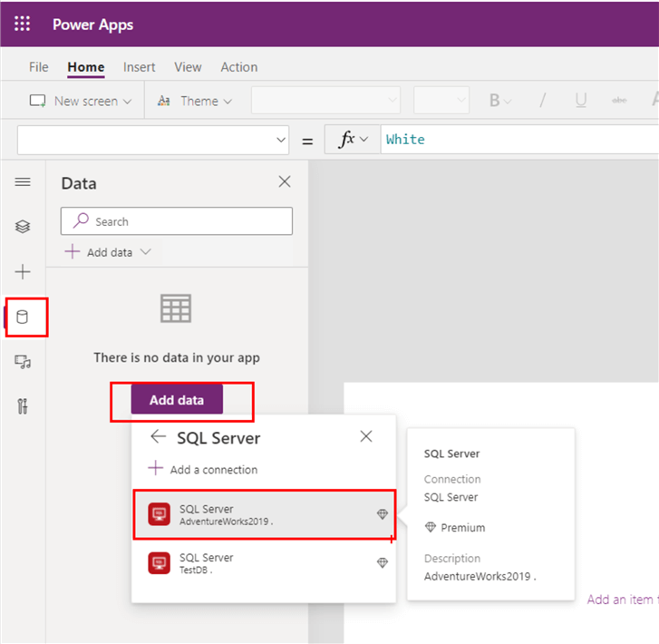Image resolution: width=659 pixels, height=644 pixels.
Task: Switch to the Action tab
Action: [239, 67]
